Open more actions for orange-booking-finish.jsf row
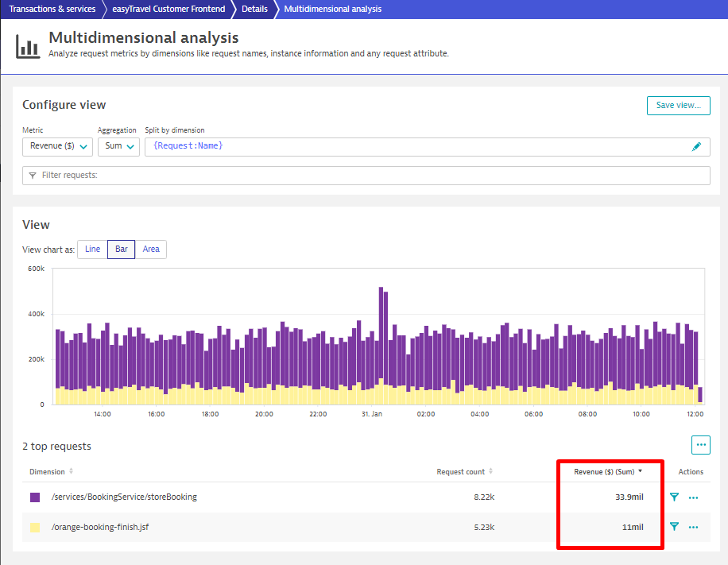 [693, 527]
